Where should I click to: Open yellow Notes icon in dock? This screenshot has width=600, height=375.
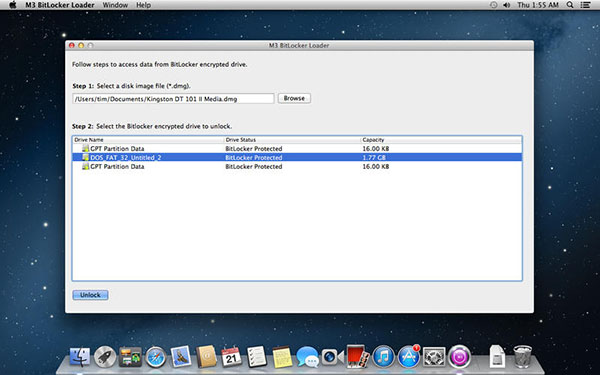[x=282, y=357]
